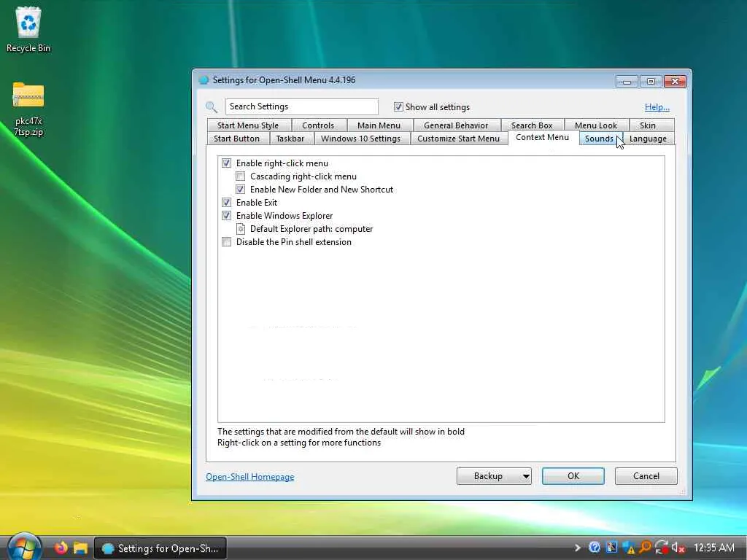
Task: Open the General Behavior tab
Action: (456, 125)
